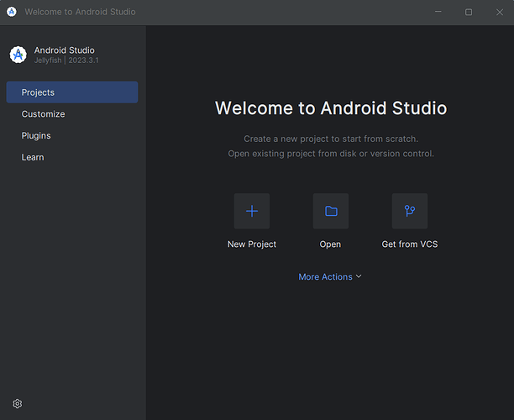Click the Jellyfish 2023.3.1 version text
This screenshot has width=514, height=420.
(x=66, y=60)
